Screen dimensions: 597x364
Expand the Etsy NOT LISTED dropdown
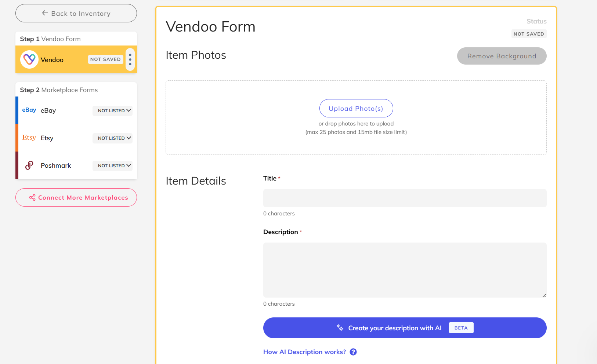pos(113,138)
